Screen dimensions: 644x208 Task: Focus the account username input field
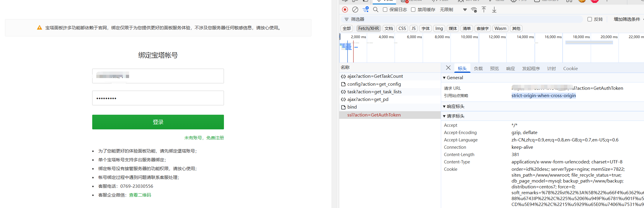tap(158, 76)
